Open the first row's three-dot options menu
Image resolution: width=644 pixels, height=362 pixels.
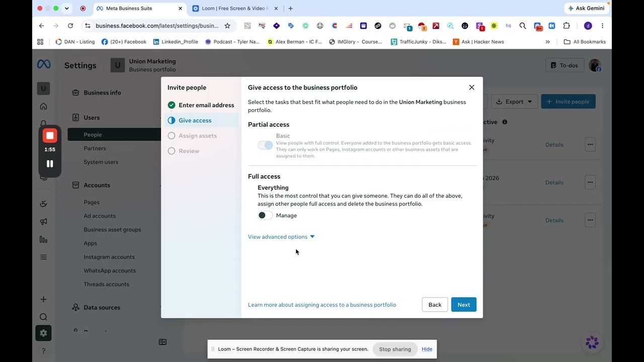[x=590, y=144]
